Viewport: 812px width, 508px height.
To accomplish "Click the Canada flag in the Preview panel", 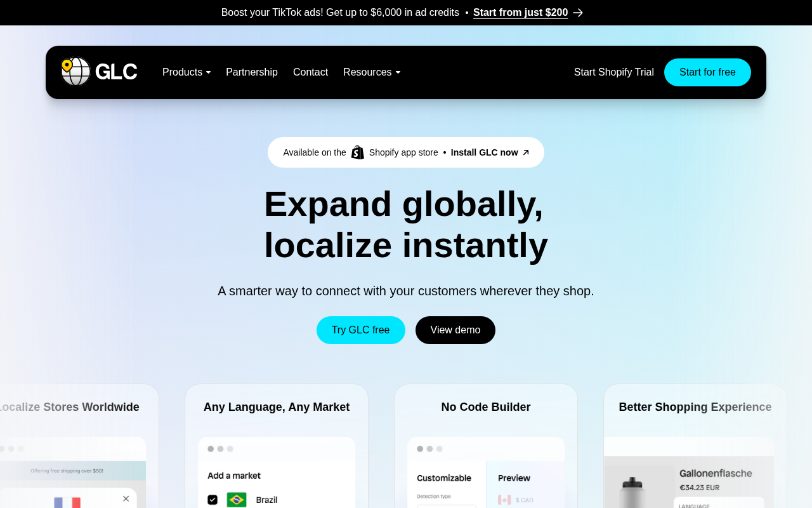I will (x=504, y=500).
